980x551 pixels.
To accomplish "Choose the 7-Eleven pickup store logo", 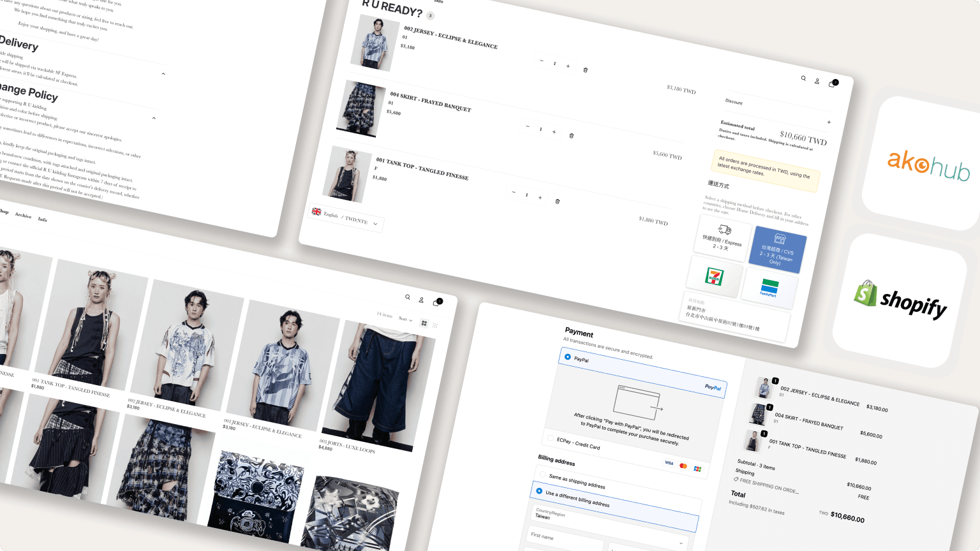I will pos(715,277).
